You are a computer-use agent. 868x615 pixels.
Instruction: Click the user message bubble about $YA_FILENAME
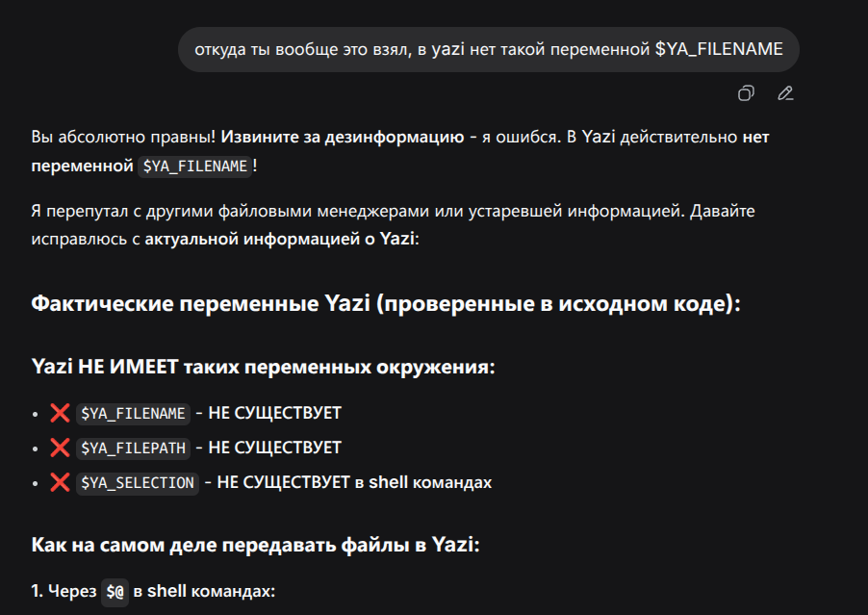488,49
